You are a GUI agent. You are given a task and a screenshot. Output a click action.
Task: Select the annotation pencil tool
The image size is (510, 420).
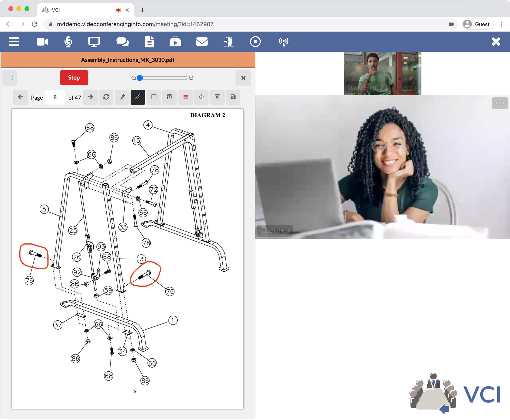coord(138,97)
